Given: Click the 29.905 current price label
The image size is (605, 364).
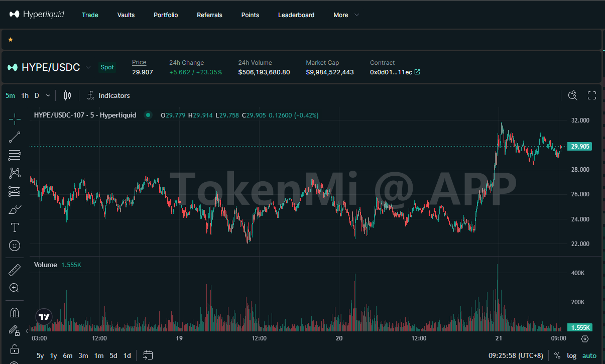Looking at the screenshot, I should (579, 147).
